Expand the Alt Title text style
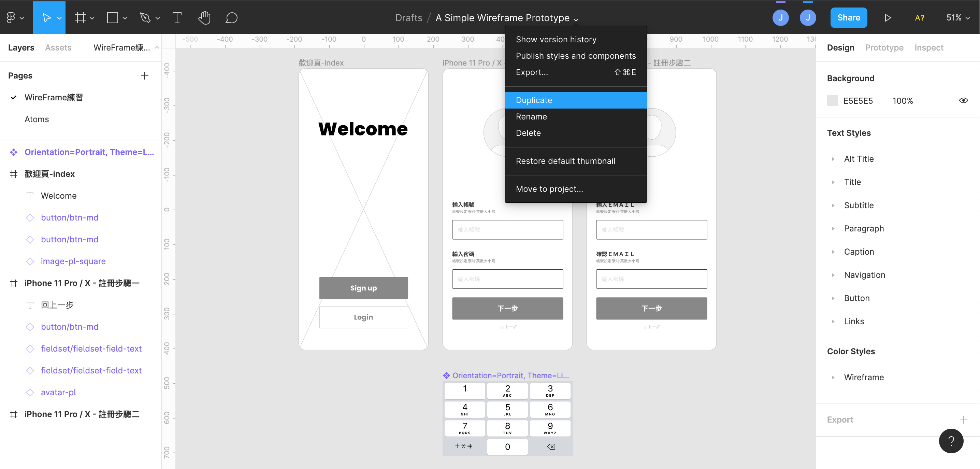This screenshot has height=469, width=980. (833, 159)
